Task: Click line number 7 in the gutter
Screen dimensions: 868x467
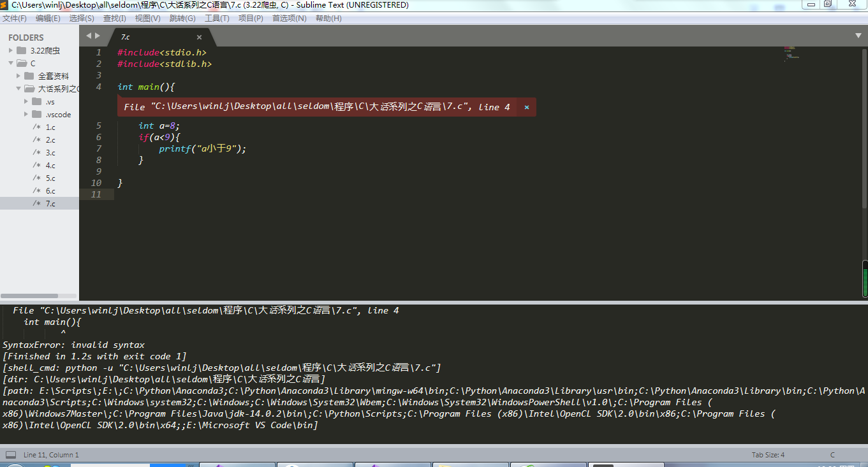Action: (98, 148)
